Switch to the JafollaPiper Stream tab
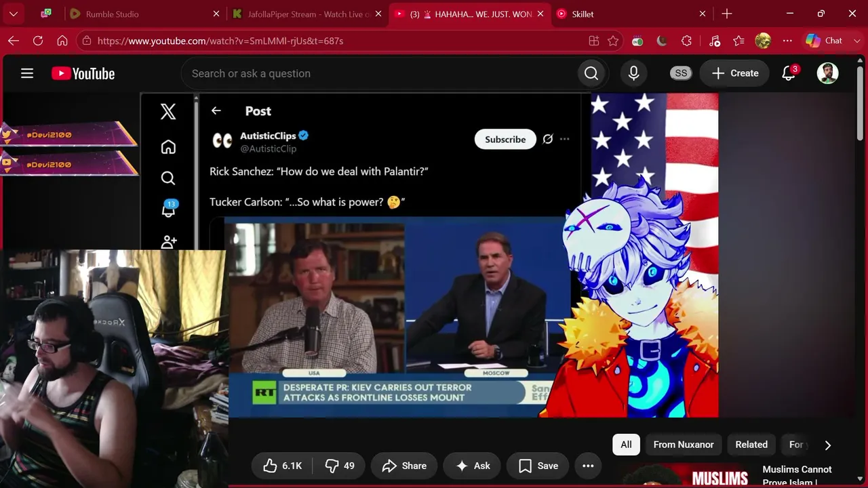The height and width of the screenshot is (488, 868). click(x=302, y=14)
